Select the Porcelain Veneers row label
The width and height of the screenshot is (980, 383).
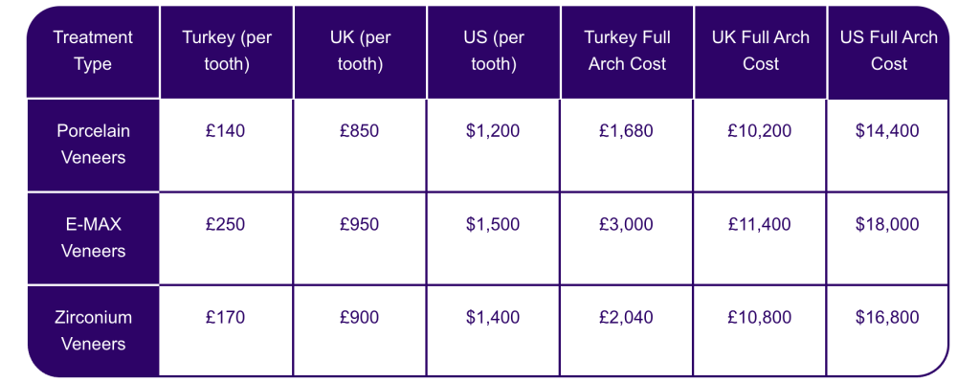[93, 146]
